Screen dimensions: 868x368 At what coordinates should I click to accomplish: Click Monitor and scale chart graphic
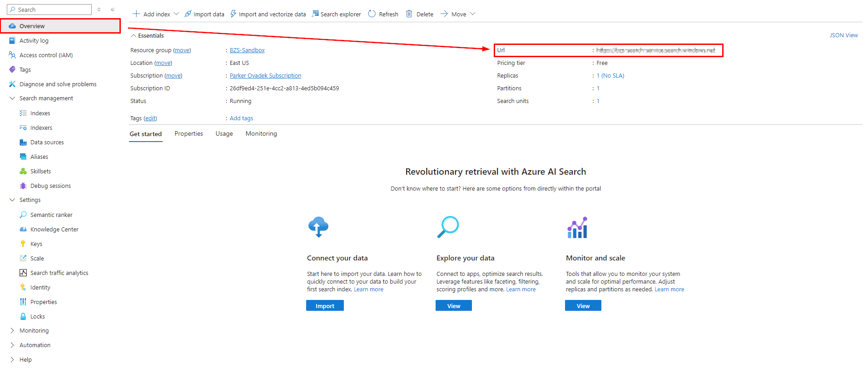577,227
